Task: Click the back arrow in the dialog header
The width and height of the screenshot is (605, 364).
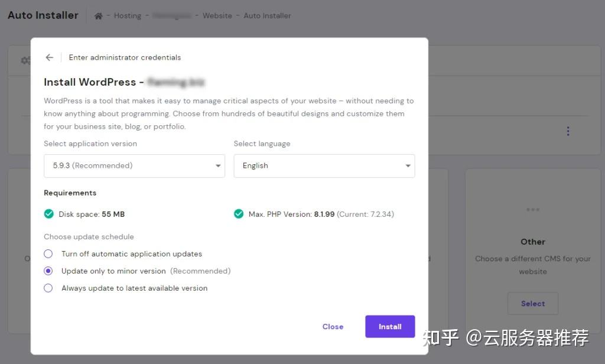Action: [50, 57]
